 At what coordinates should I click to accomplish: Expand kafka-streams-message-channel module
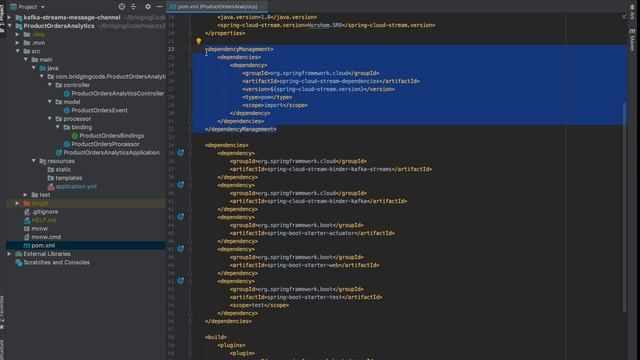point(9,18)
